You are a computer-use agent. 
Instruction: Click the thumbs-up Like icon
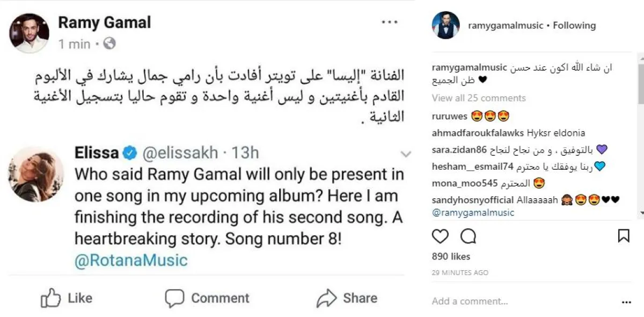point(50,298)
